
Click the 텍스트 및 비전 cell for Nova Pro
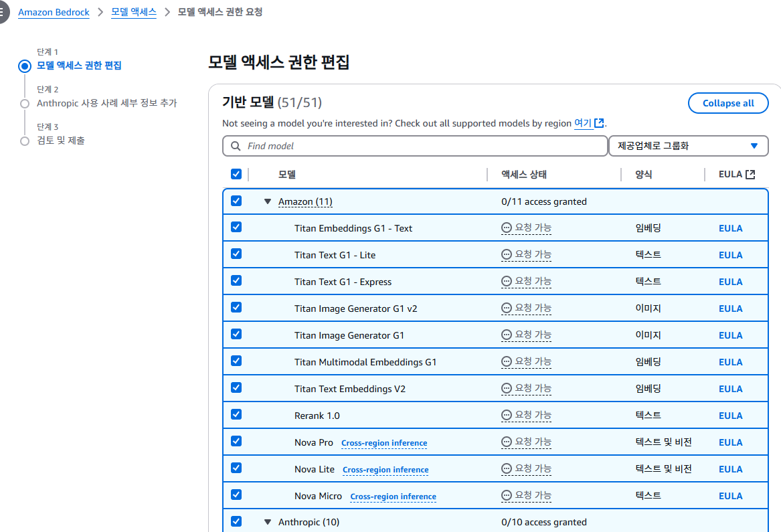[663, 442]
